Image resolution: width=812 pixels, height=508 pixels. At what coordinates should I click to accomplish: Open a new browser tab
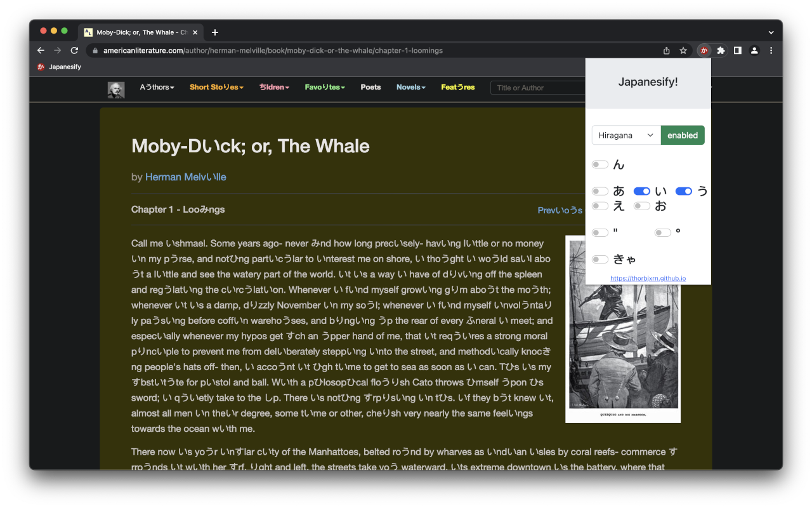point(215,32)
